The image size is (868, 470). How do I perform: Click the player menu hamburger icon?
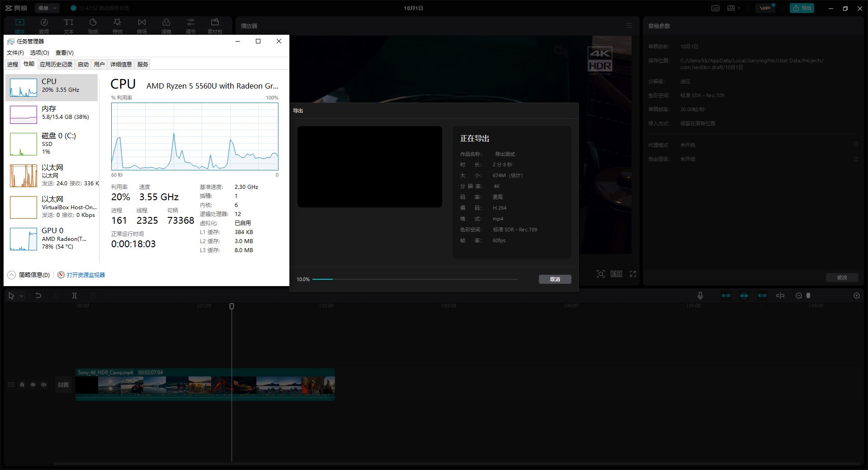click(x=629, y=26)
